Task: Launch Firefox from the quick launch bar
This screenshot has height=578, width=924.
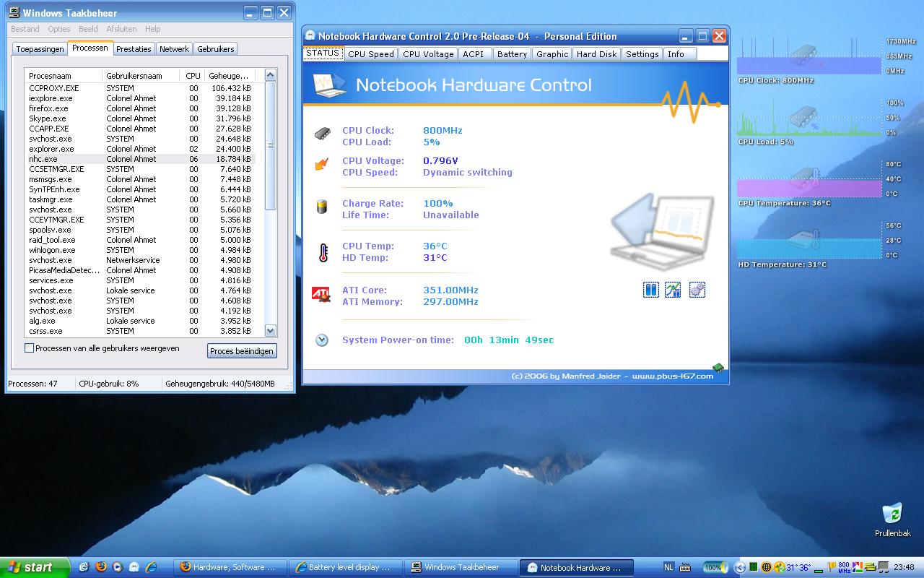Action: (x=101, y=566)
